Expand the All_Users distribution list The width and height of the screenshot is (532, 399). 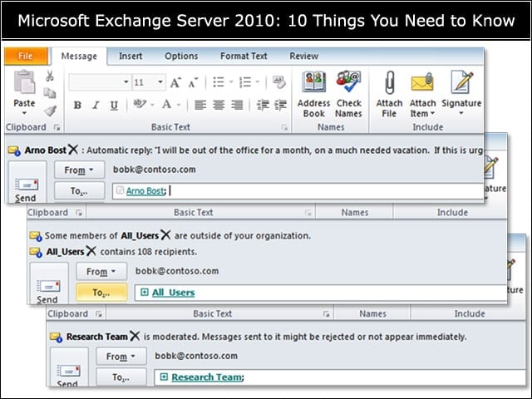tap(145, 292)
